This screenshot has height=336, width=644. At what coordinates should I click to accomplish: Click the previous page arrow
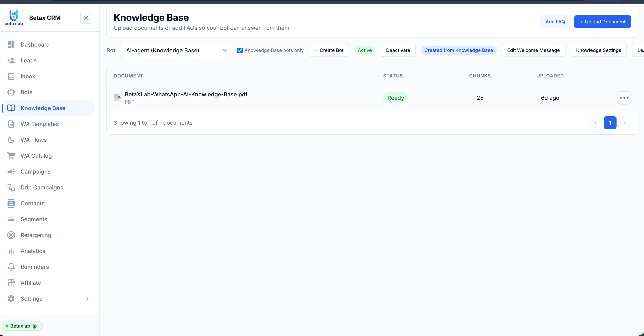coord(595,123)
